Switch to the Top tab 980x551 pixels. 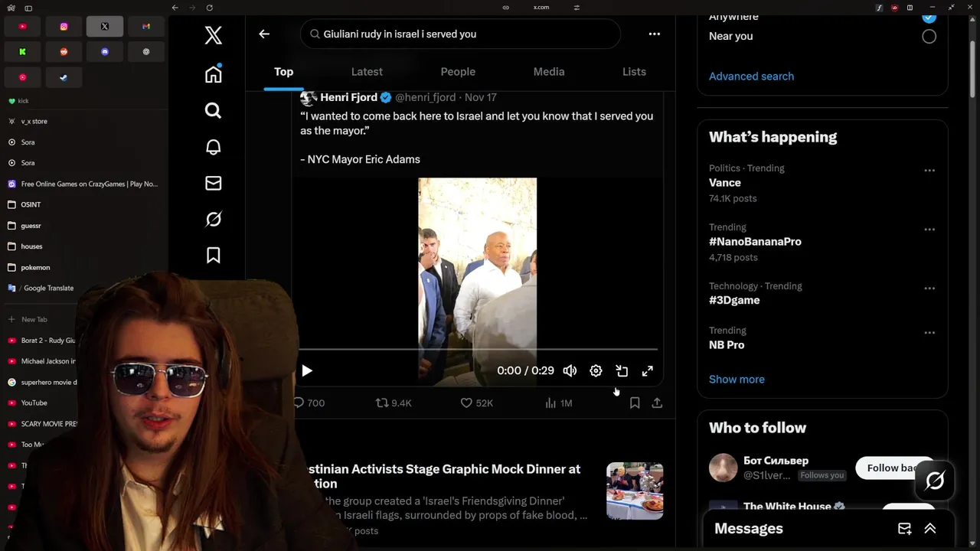tap(283, 71)
